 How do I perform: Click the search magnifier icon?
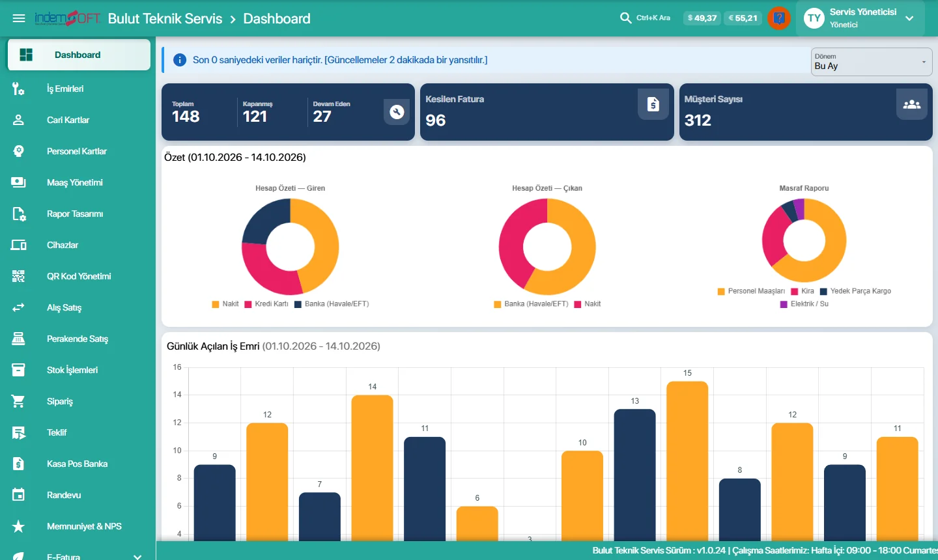point(625,18)
